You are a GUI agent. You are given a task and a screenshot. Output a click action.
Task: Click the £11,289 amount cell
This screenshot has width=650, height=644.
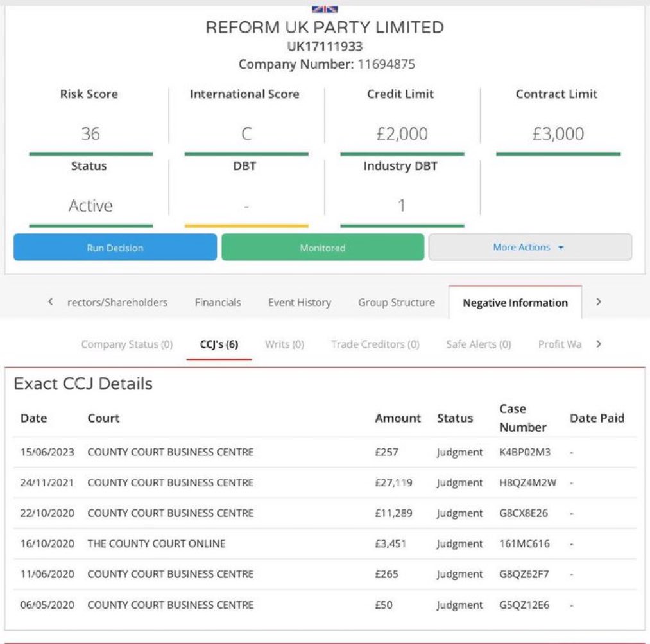393,513
